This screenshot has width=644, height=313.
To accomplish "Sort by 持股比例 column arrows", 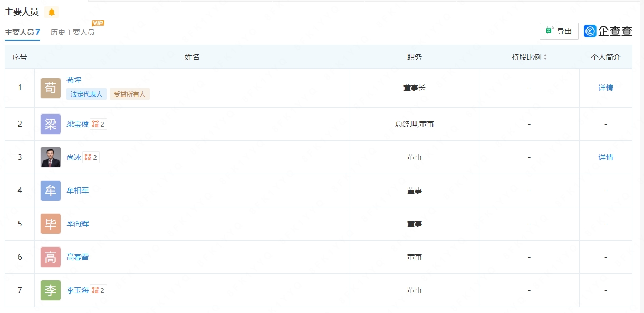I will [x=545, y=57].
